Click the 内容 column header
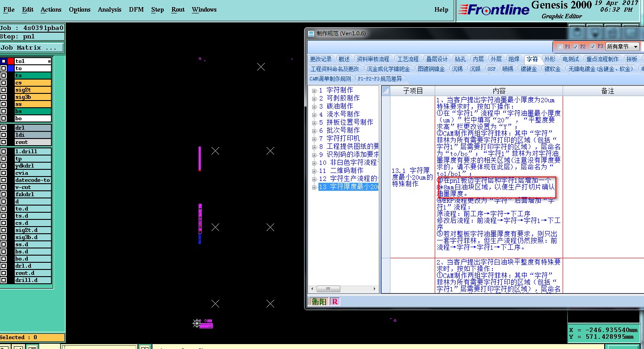 click(x=499, y=91)
